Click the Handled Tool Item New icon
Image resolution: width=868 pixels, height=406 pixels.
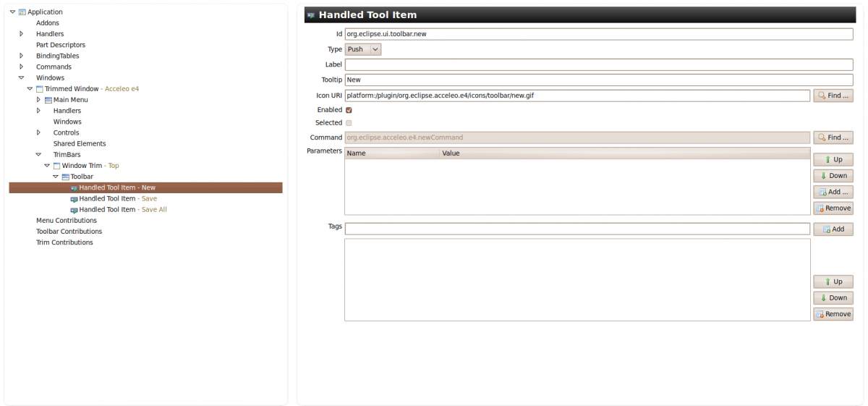click(x=74, y=188)
